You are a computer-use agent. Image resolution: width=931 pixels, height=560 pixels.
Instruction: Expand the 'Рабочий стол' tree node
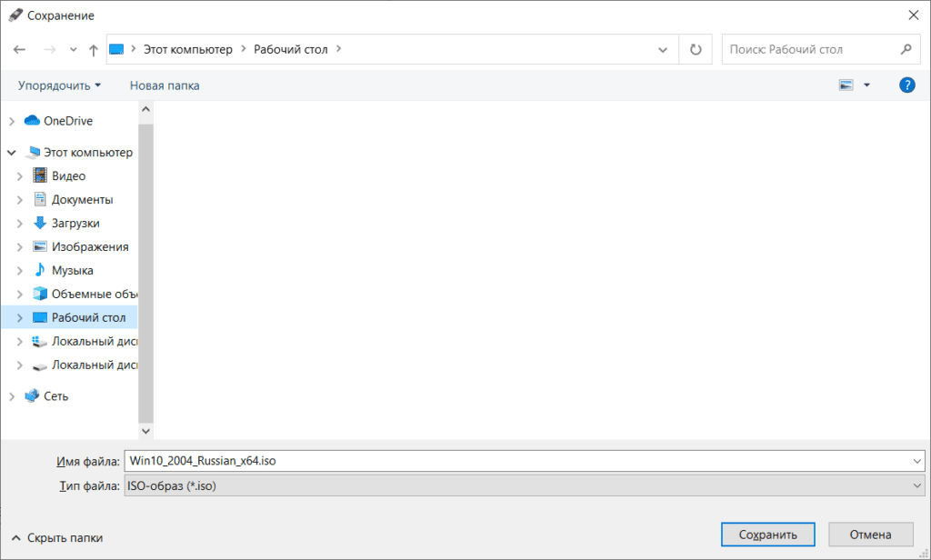tap(20, 317)
